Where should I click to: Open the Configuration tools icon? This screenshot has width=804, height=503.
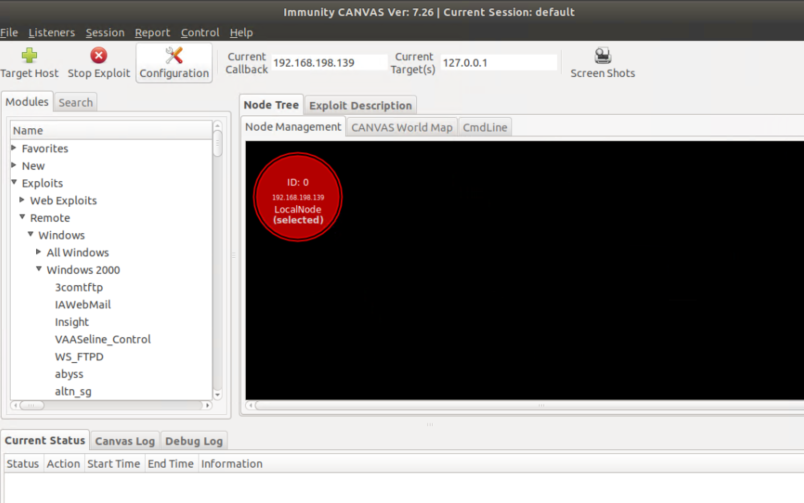coord(174,55)
